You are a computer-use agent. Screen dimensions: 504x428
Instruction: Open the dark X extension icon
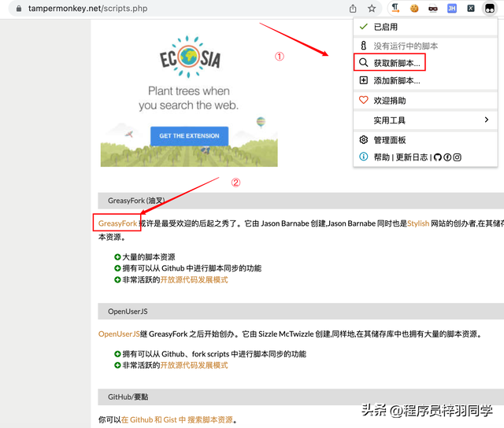[471, 9]
